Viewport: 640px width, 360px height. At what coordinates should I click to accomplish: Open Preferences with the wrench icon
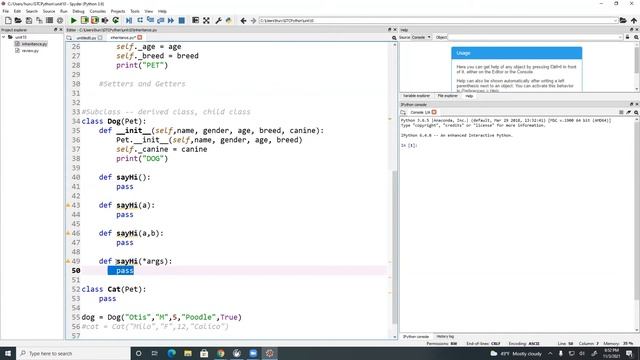click(218, 20)
